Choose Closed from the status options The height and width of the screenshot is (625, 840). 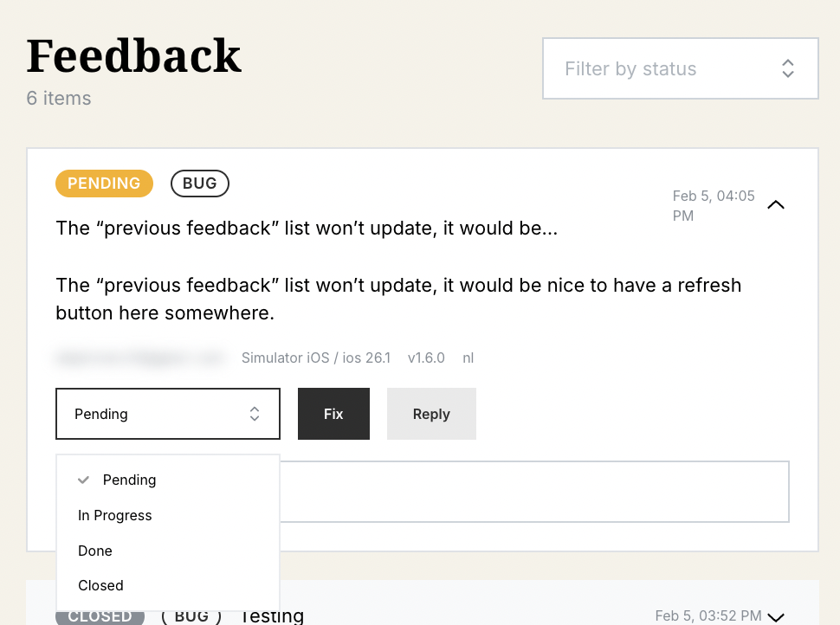[100, 585]
